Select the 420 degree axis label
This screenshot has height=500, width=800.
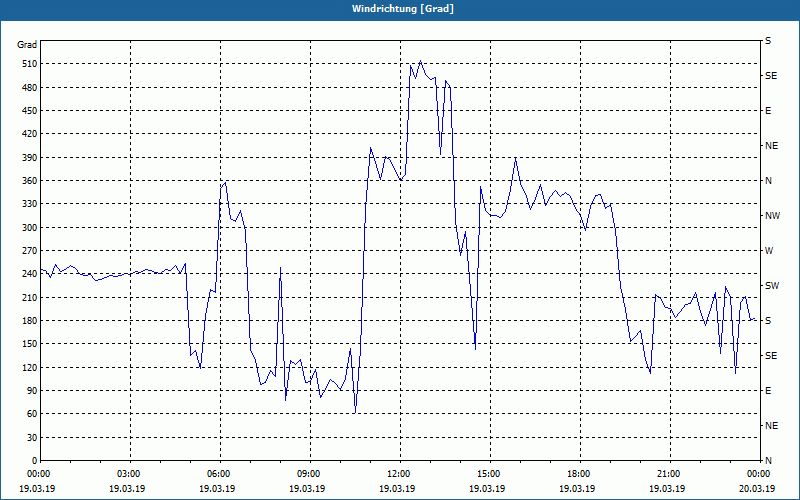point(30,134)
